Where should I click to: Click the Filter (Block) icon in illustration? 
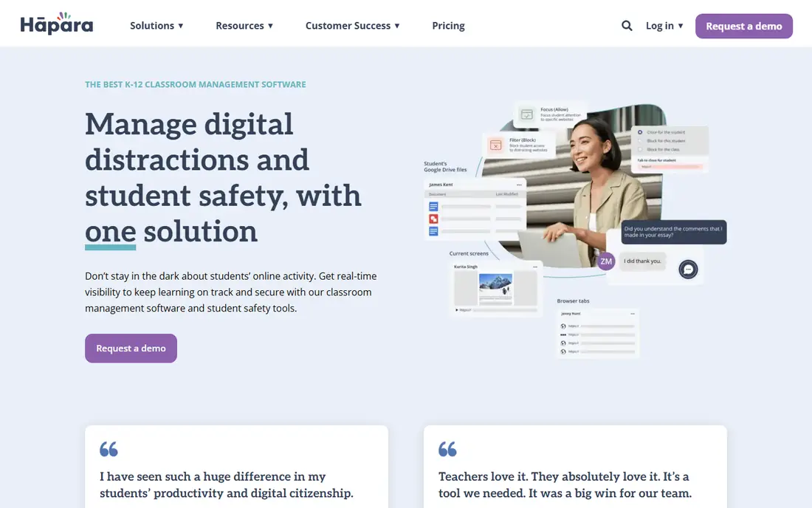point(495,145)
